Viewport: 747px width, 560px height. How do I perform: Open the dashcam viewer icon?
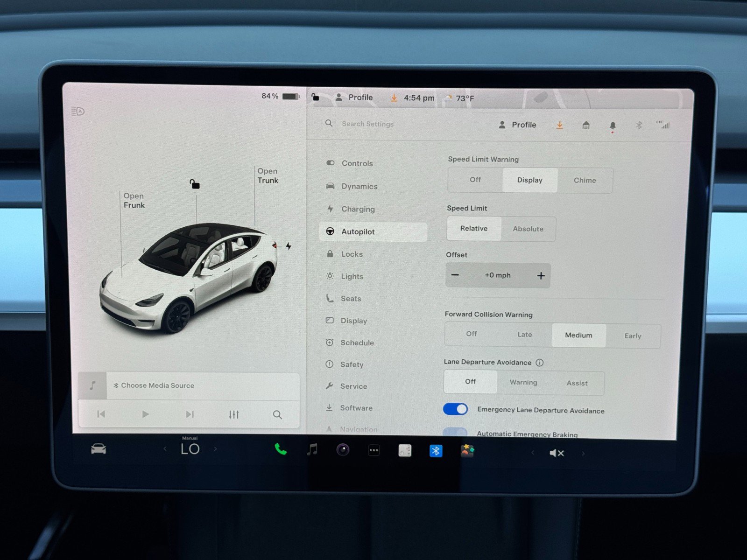coord(344,450)
